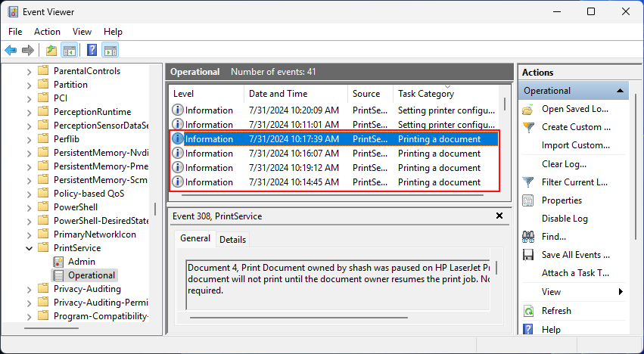This screenshot has width=644, height=354.
Task: Open Properties in the Actions pane
Action: pyautogui.click(x=562, y=200)
